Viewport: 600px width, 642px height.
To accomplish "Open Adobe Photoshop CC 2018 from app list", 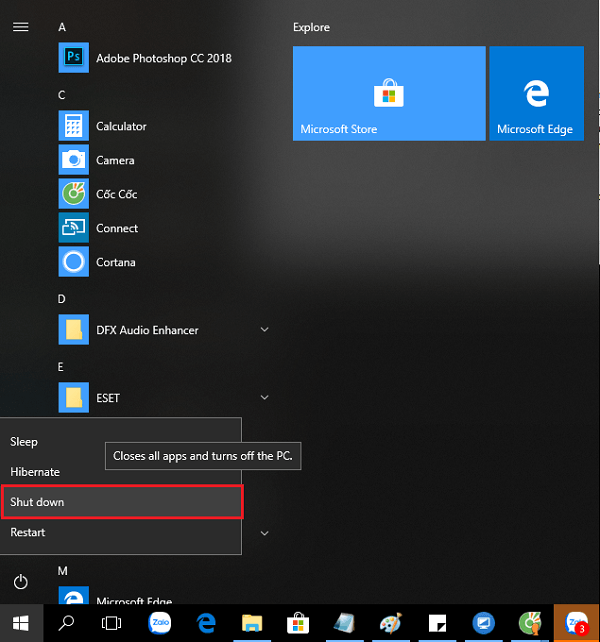I will 163,58.
